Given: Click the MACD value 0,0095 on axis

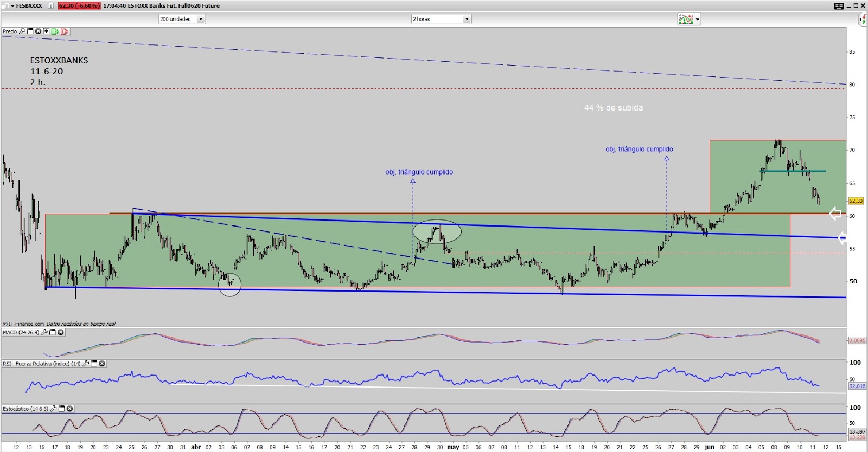Looking at the screenshot, I should pos(857,340).
